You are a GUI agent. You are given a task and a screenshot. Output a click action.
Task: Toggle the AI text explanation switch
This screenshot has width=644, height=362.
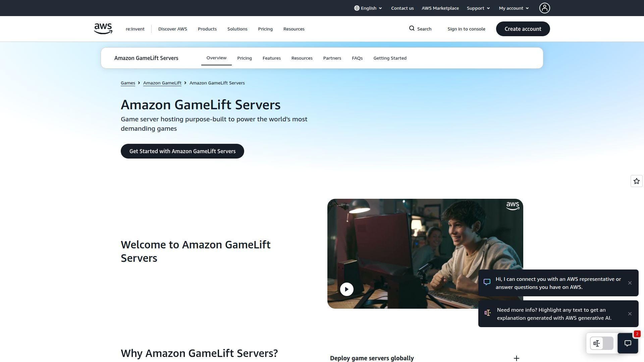[x=601, y=343]
